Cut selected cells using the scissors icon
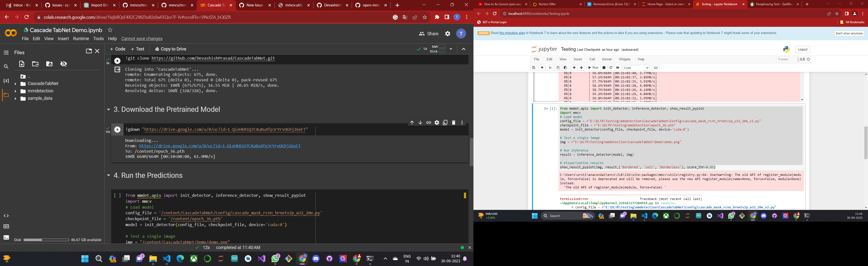Viewport: 868px width, 266px height. coord(551,68)
